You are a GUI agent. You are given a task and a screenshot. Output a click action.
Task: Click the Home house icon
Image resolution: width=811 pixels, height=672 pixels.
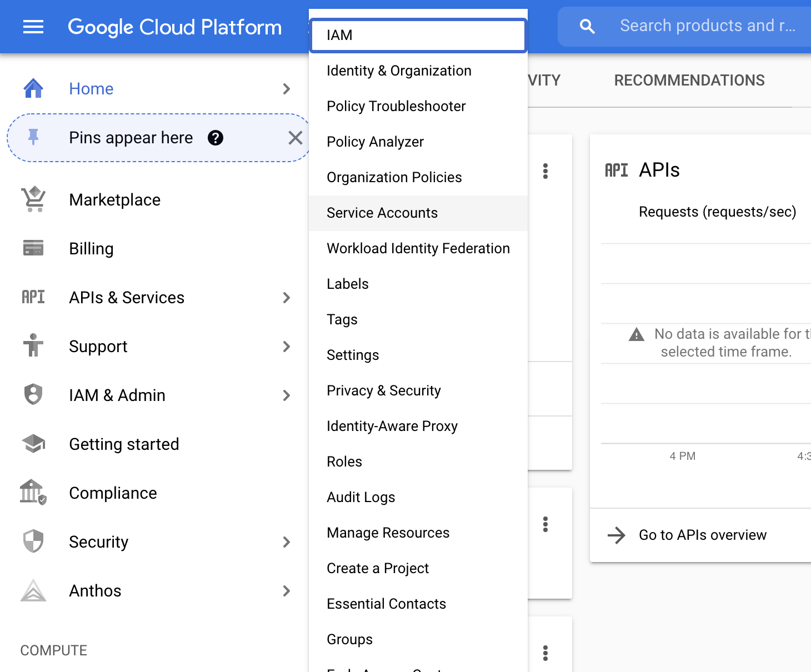coord(33,88)
